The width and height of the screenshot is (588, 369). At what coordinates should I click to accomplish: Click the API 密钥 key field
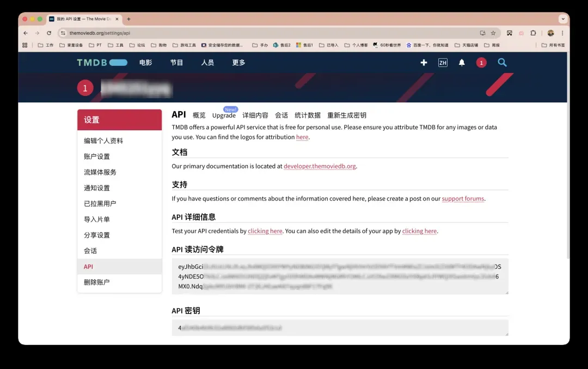click(x=340, y=328)
